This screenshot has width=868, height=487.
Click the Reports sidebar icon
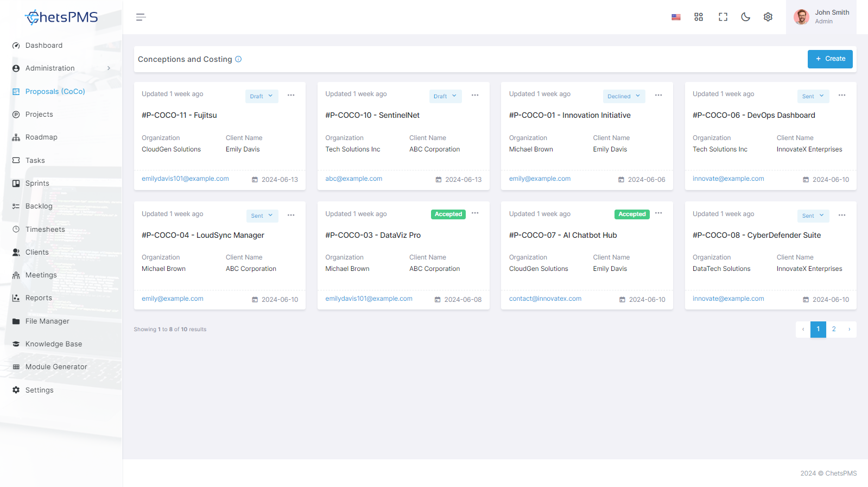click(x=16, y=298)
